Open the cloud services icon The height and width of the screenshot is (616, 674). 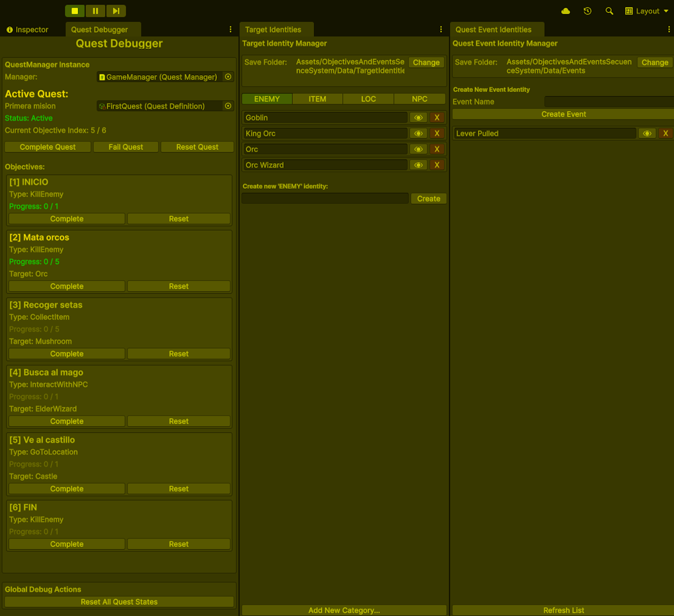click(566, 11)
